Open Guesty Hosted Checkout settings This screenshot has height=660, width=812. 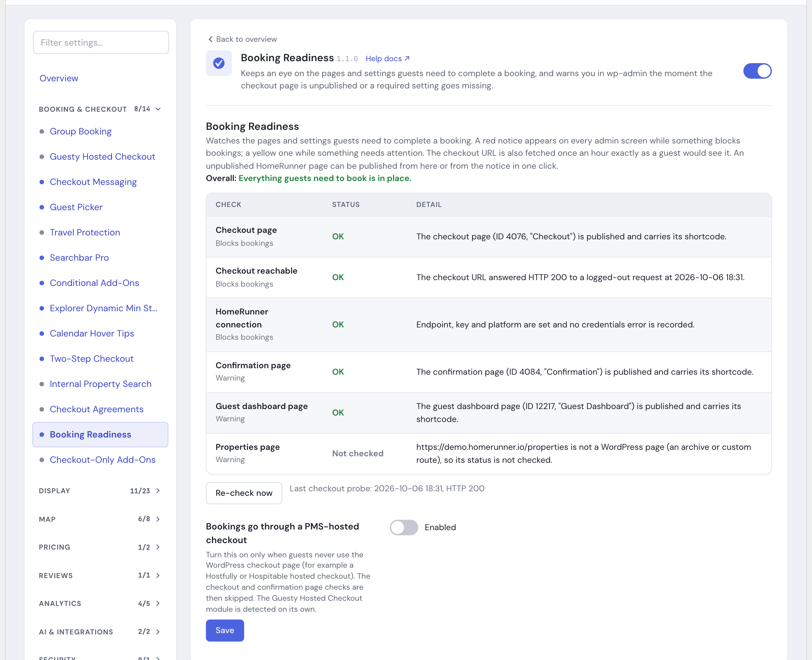102,157
